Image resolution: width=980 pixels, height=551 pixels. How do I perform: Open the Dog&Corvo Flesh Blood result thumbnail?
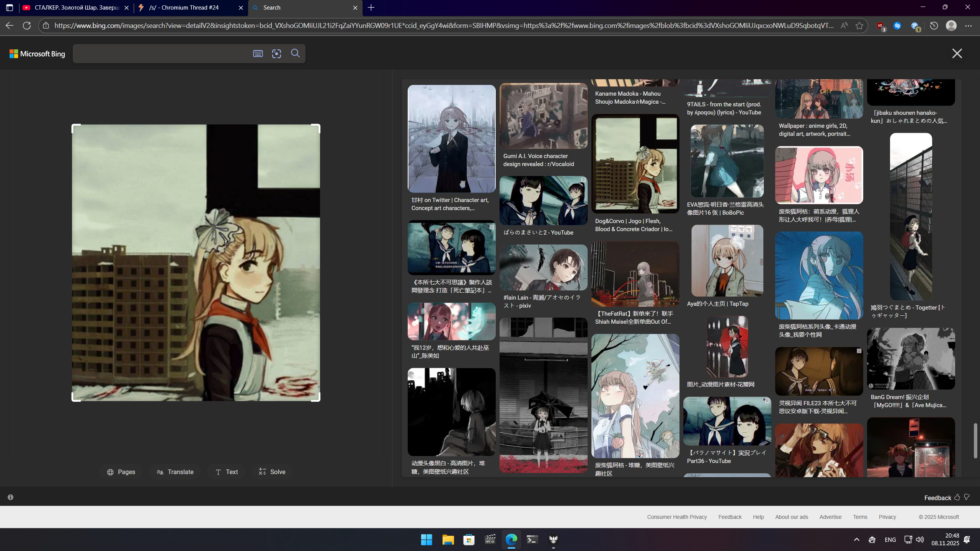(x=635, y=164)
